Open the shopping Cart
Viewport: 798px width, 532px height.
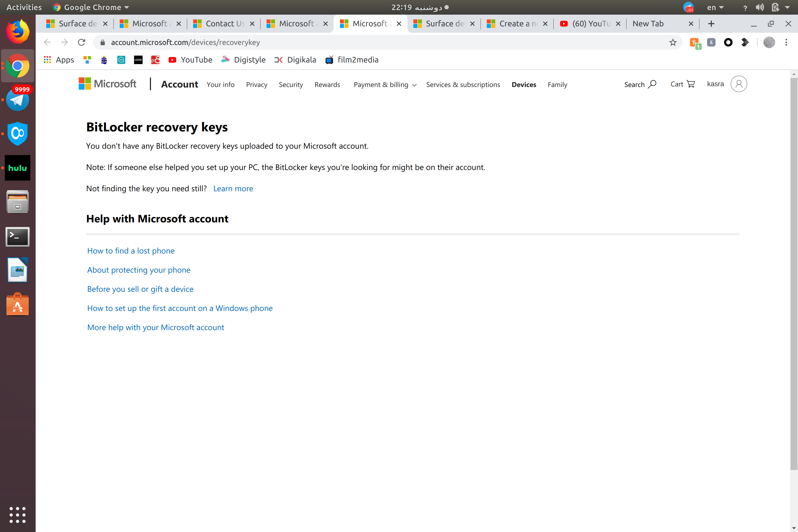tap(683, 84)
